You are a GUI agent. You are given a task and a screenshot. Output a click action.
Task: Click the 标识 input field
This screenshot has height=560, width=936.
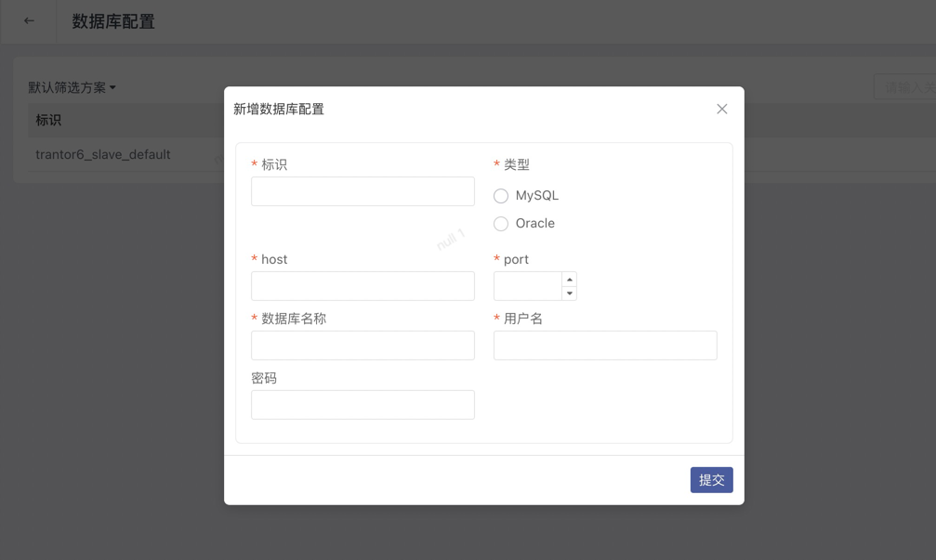tap(363, 191)
